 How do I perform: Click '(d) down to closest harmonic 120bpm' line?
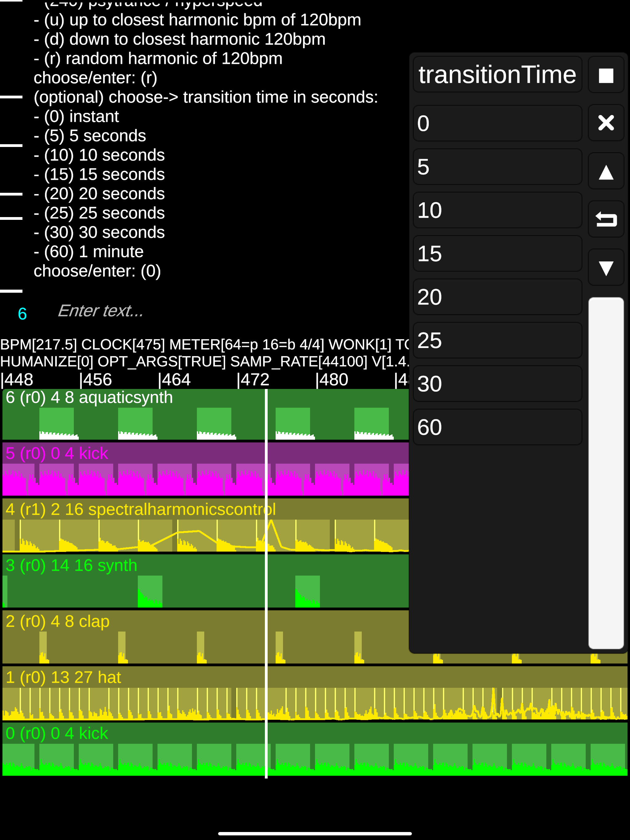pyautogui.click(x=180, y=39)
